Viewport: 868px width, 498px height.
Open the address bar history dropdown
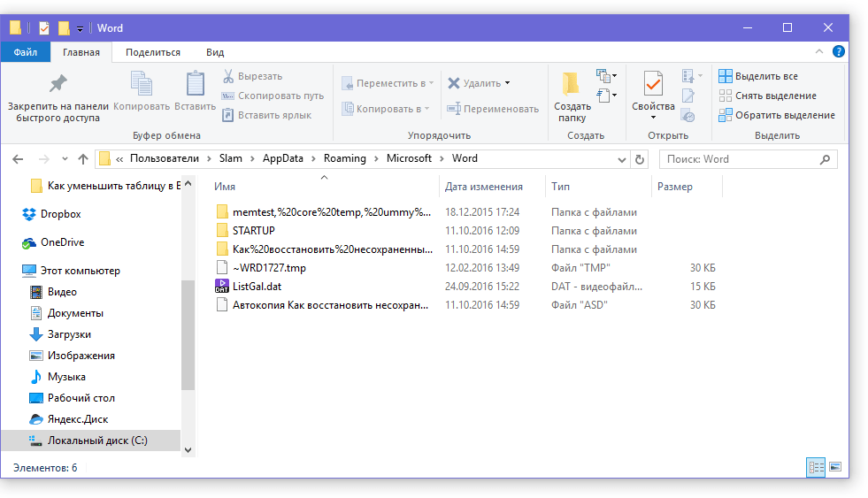tap(622, 159)
